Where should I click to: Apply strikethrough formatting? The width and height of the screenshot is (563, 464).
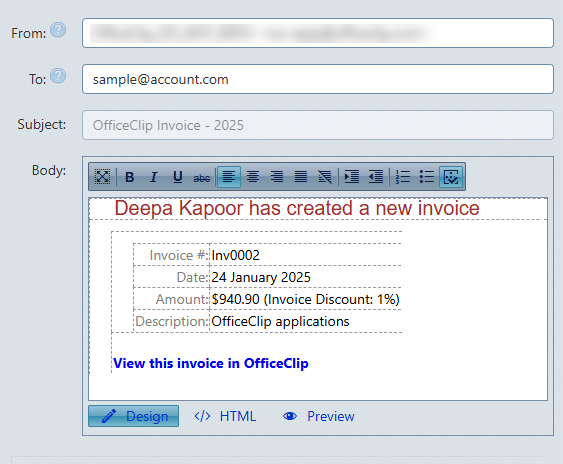(x=202, y=177)
